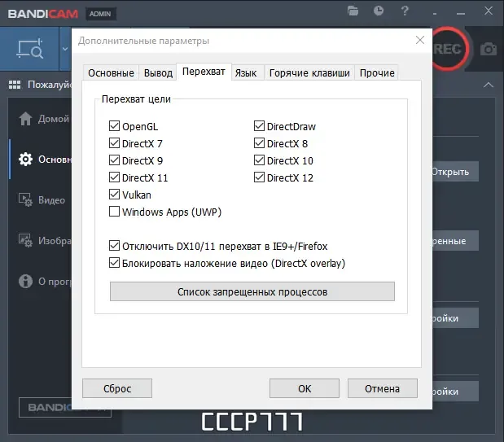Toggle the DirectX 10 checkbox
The image size is (504, 442).
click(259, 160)
